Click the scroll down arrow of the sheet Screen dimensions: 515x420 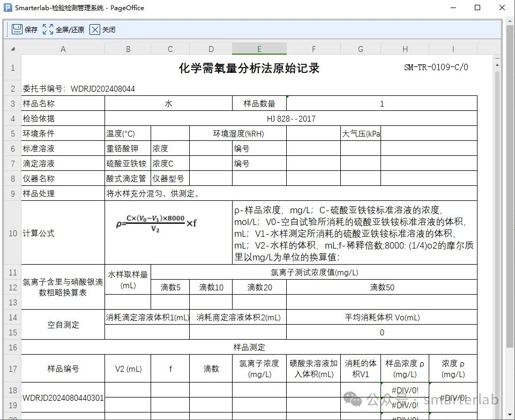point(510,415)
